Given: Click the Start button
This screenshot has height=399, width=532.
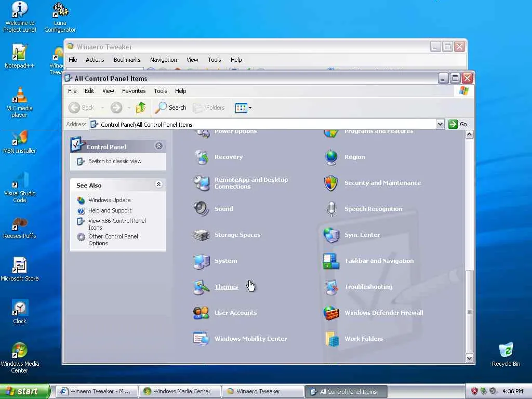Looking at the screenshot, I should pyautogui.click(x=24, y=392).
